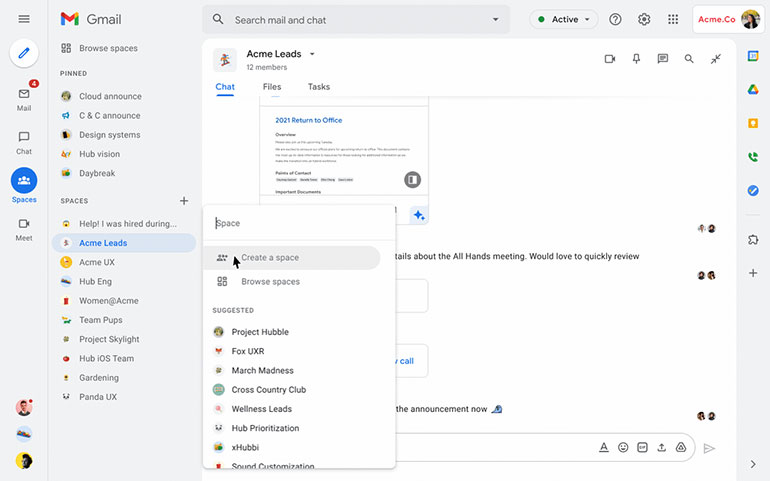
Task: Open Google Tasks side panel icon
Action: coord(753,190)
